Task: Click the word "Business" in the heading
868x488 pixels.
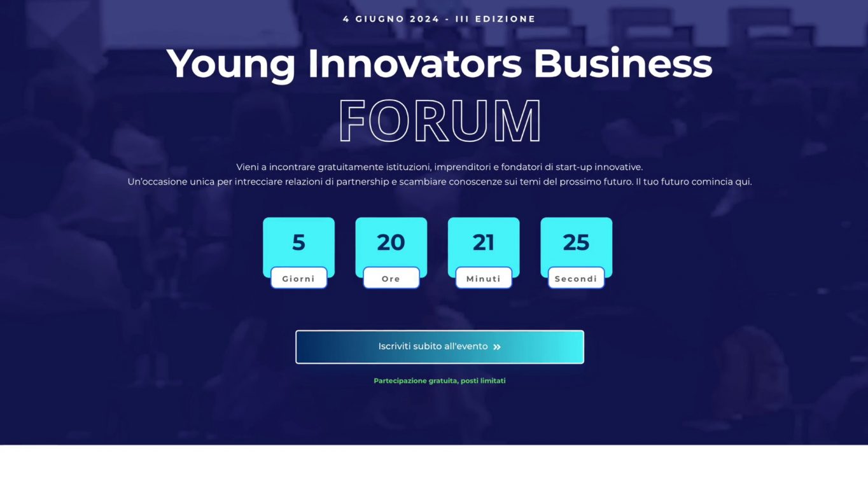Action: tap(622, 64)
